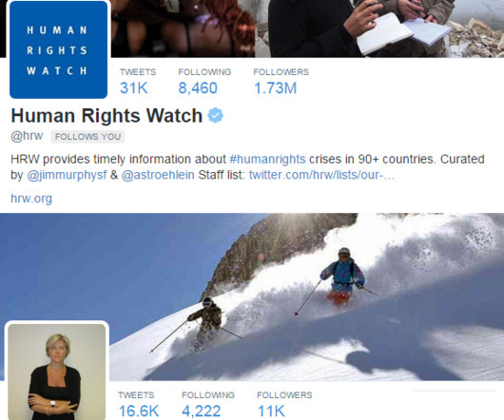The image size is (504, 420).
Task: Open the twitter.com/hrw/lists staff list link
Action: [x=321, y=176]
